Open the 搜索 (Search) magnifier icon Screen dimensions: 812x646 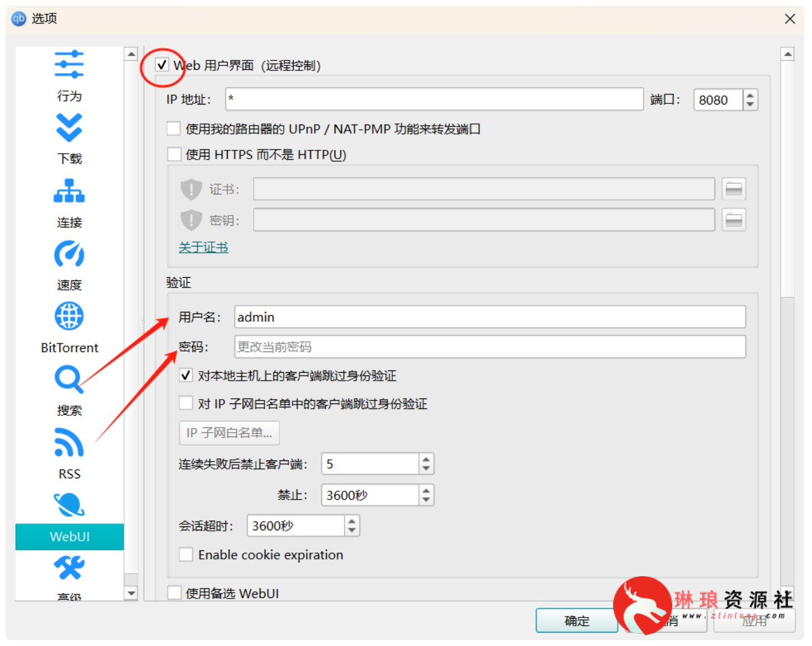(69, 379)
